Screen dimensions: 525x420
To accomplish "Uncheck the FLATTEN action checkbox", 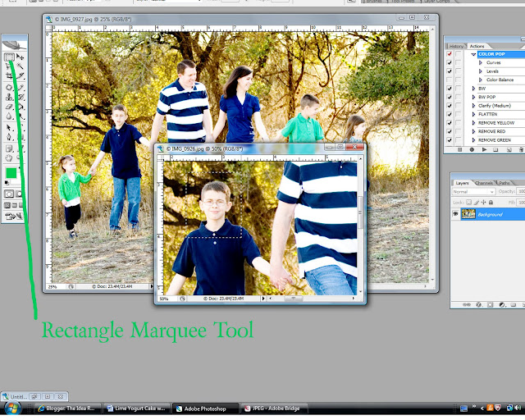I will (x=450, y=114).
